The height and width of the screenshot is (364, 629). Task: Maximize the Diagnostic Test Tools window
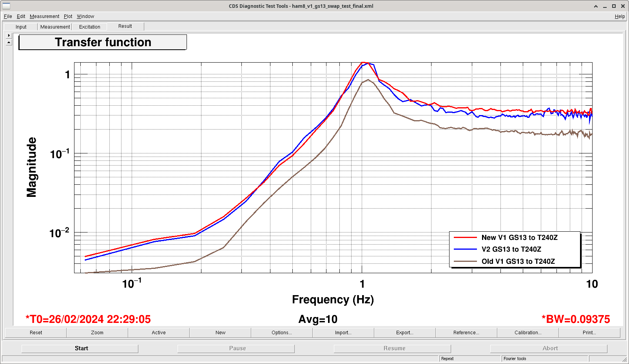tap(614, 6)
